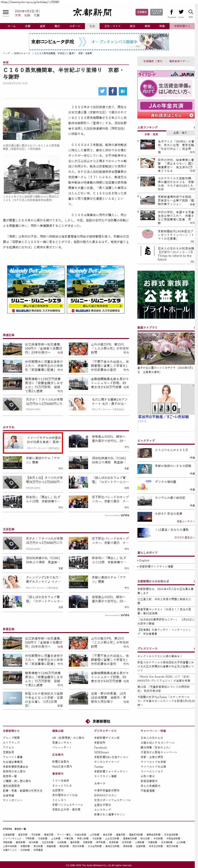This screenshot has width=198, height=868.
Task: Select the 京都・滋賀 ranking tab
Action: (151, 134)
